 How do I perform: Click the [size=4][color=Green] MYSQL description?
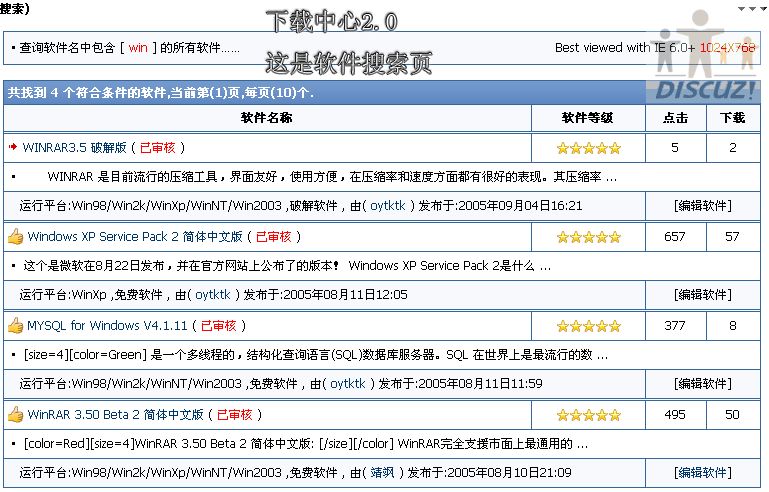point(316,355)
